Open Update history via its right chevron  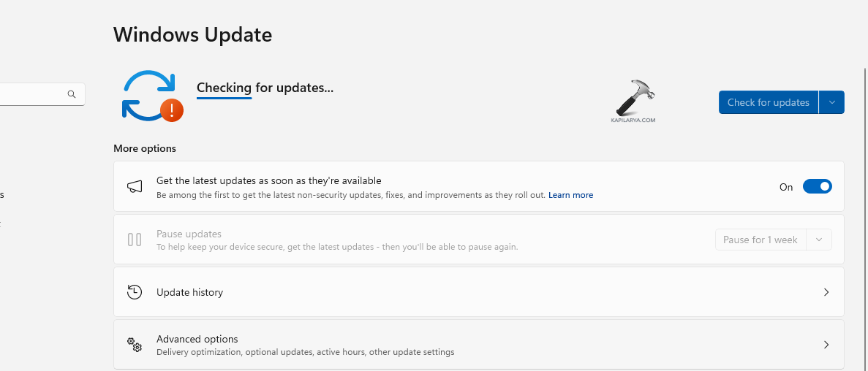[826, 292]
